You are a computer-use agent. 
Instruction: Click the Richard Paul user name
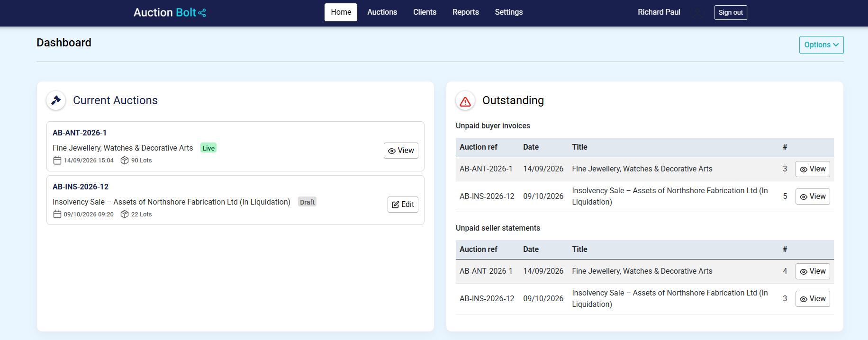click(659, 12)
